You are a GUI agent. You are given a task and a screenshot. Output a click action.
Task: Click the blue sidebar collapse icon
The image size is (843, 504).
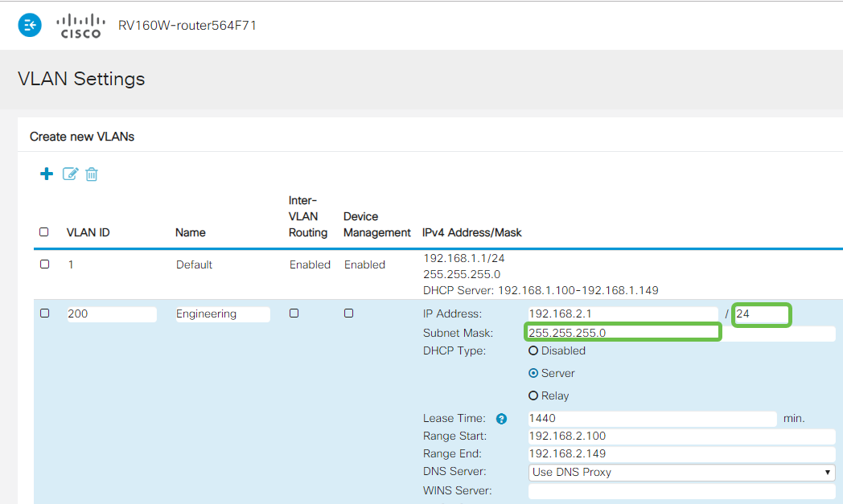[x=29, y=25]
